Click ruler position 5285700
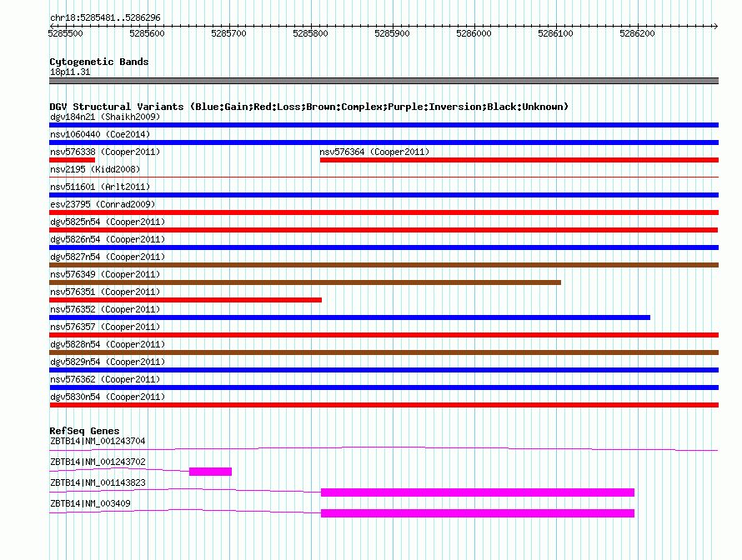The width and height of the screenshot is (742, 560). pos(229,33)
